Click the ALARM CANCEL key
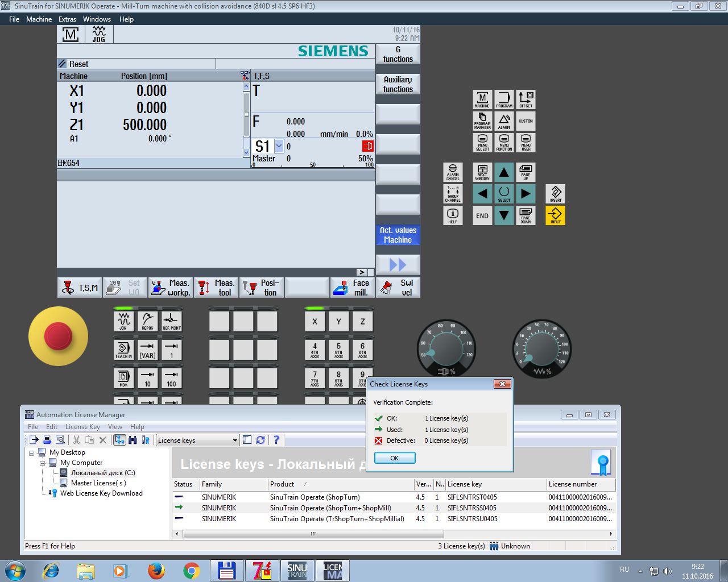The width and height of the screenshot is (728, 582). [x=453, y=172]
